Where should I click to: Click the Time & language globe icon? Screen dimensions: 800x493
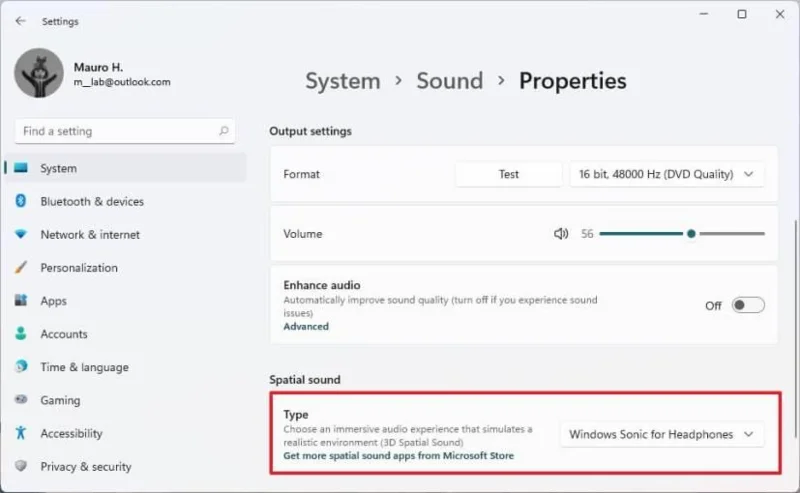click(x=21, y=366)
